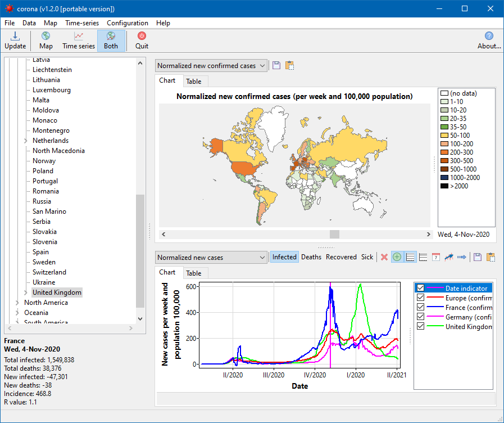Expand the North America tree node
The image size is (504, 423).
[x=17, y=303]
